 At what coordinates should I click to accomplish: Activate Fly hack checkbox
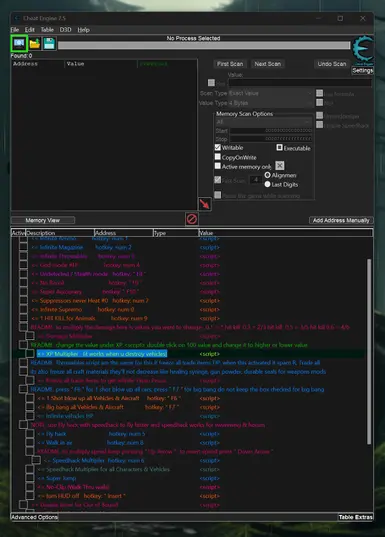pyautogui.click(x=30, y=434)
